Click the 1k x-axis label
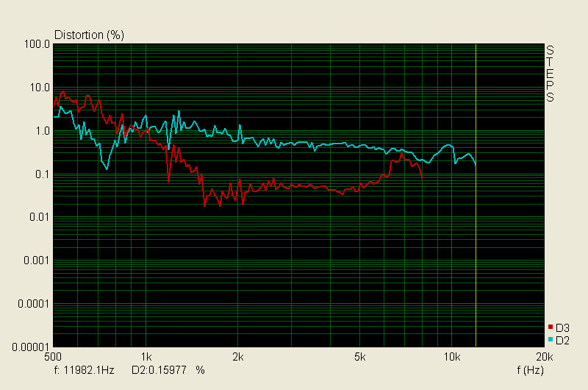 146,357
